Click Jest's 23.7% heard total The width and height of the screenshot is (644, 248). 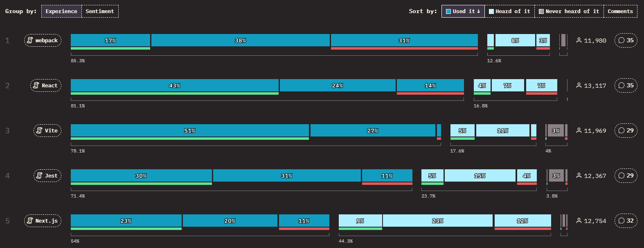click(x=428, y=196)
